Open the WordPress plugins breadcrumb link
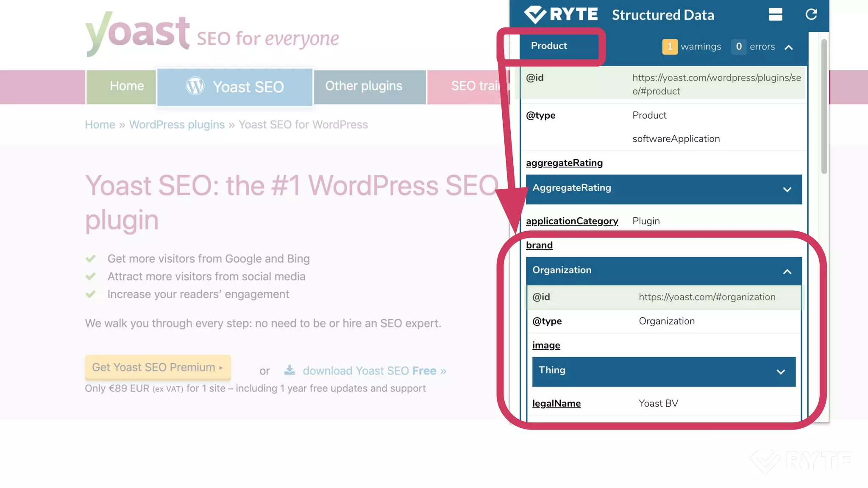This screenshot has width=868, height=488. (177, 125)
